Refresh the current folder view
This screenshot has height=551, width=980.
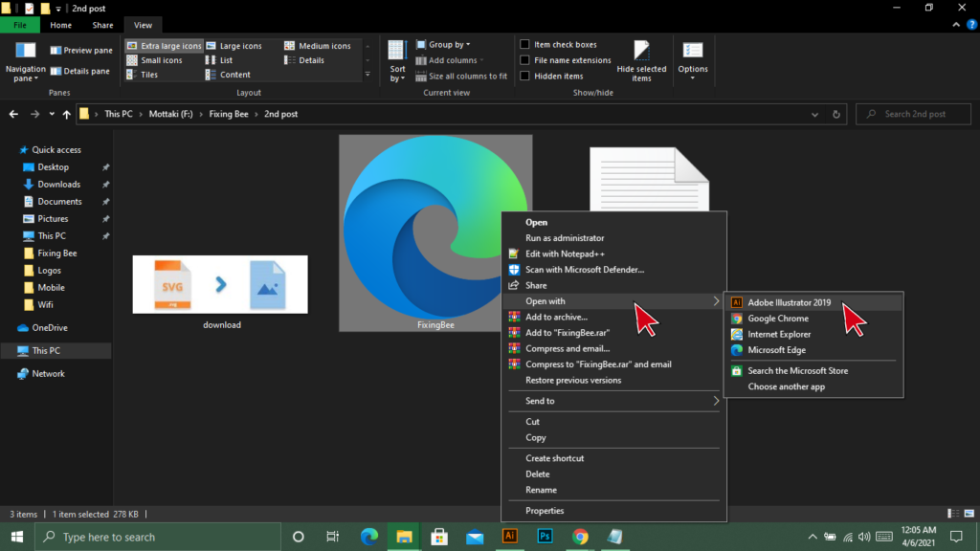point(836,115)
